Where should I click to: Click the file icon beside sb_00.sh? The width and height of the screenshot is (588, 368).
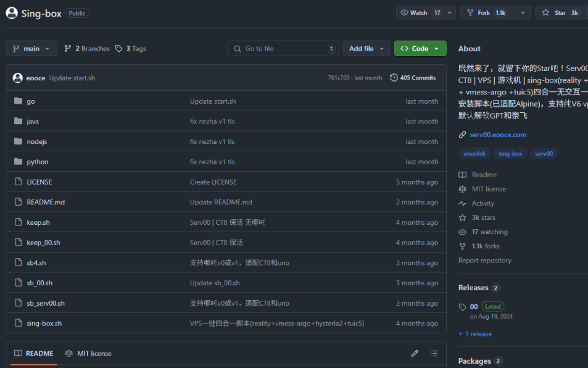[18, 282]
